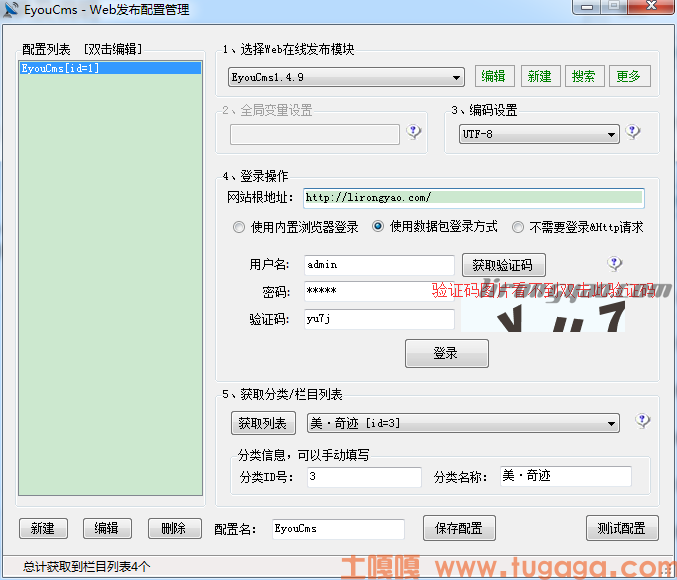
Task: Click 获取验证码 button
Action: pos(503,265)
